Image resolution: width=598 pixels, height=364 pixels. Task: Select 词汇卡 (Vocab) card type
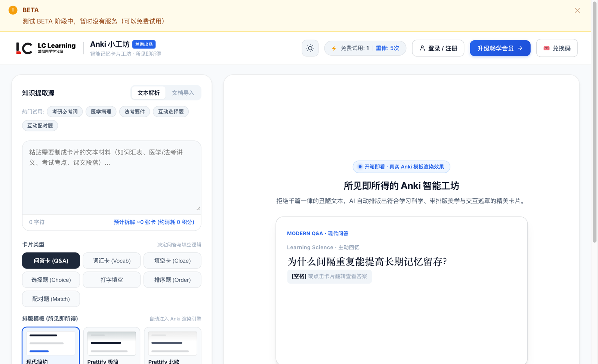pyautogui.click(x=112, y=261)
